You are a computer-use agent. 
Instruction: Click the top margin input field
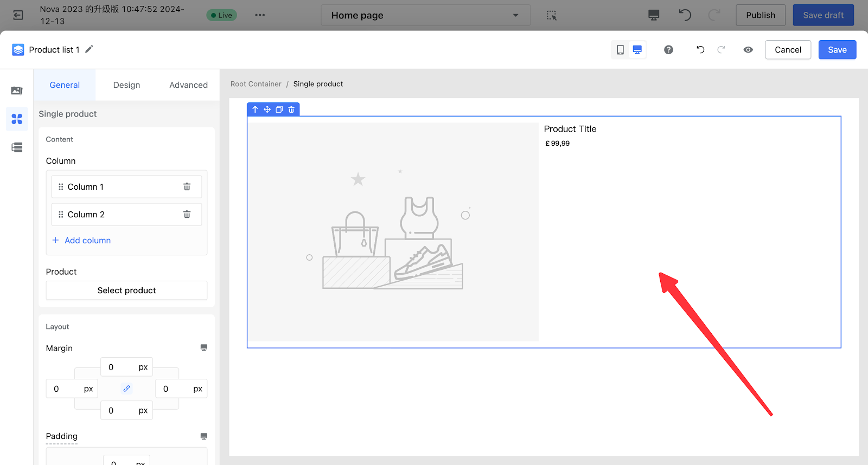[x=119, y=367]
